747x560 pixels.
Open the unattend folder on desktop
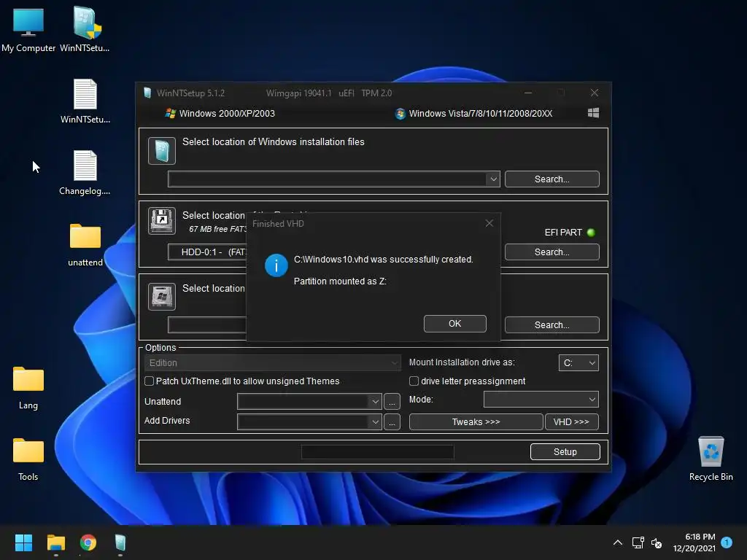[85, 244]
